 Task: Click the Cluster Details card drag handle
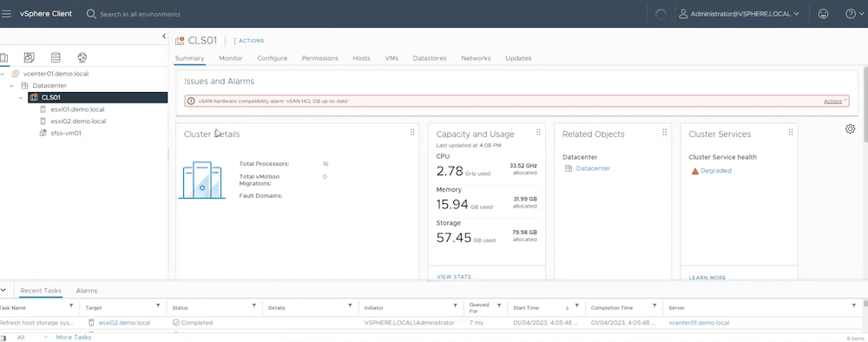coord(411,132)
